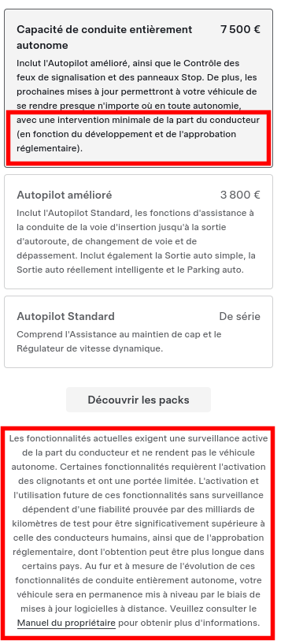Choose the Autopilot amélioré option card
292x644 pixels.
pos(139,232)
